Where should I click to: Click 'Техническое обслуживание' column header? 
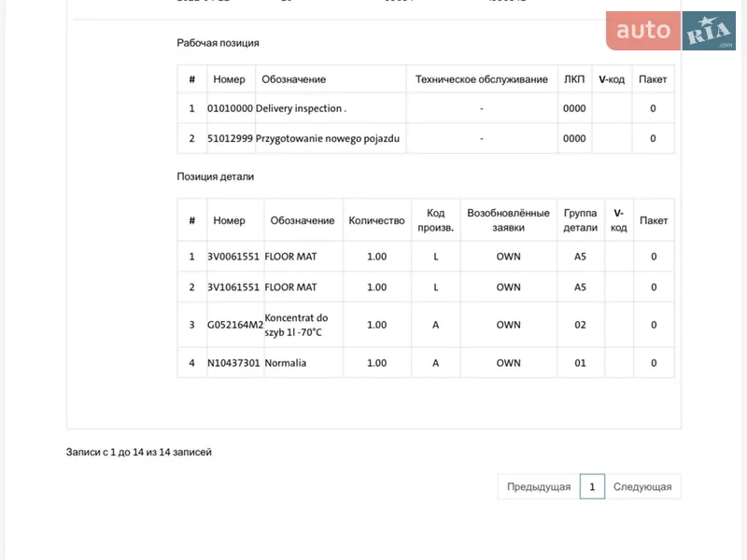click(482, 79)
